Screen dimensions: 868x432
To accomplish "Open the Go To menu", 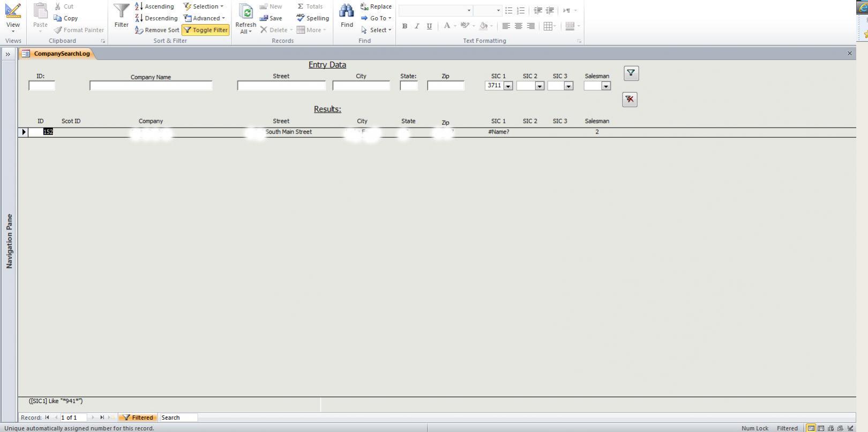I will [x=377, y=18].
